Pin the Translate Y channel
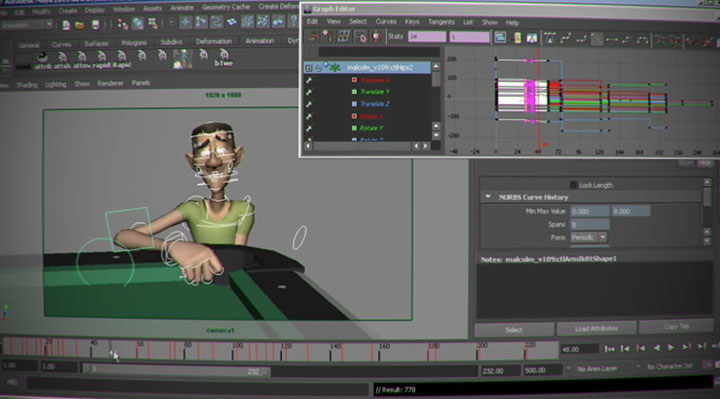This screenshot has width=720, height=399. [x=309, y=92]
